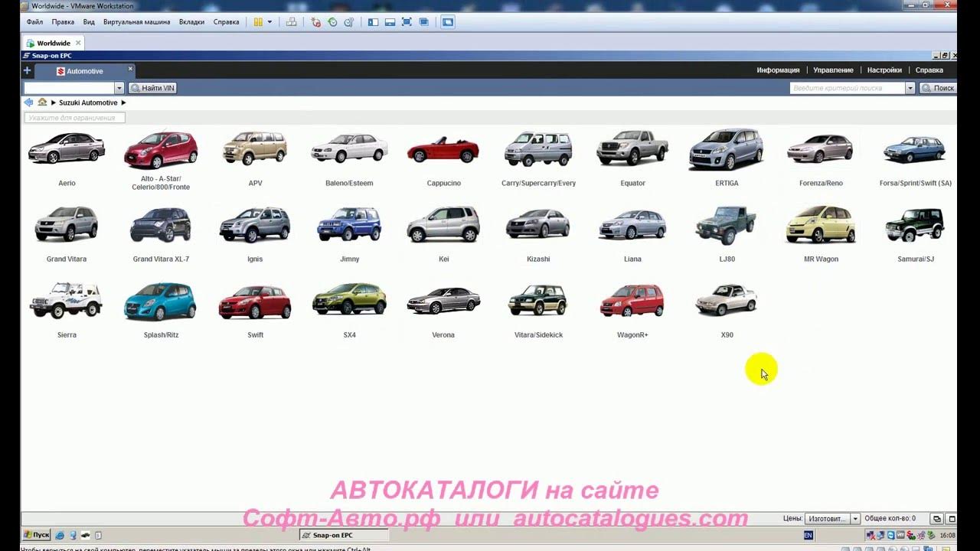Screen dimensions: 980x551
Task: Open the Цены price type dropdown
Action: (x=832, y=519)
